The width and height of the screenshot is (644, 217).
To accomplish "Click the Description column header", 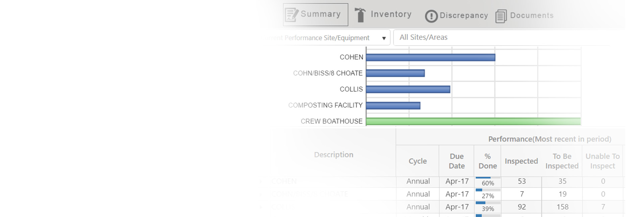I will (x=333, y=155).
